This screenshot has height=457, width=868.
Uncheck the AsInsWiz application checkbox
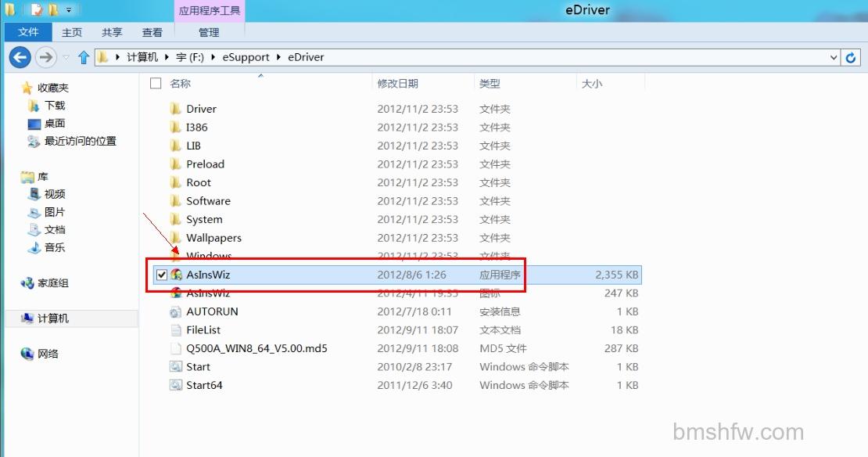(162, 274)
